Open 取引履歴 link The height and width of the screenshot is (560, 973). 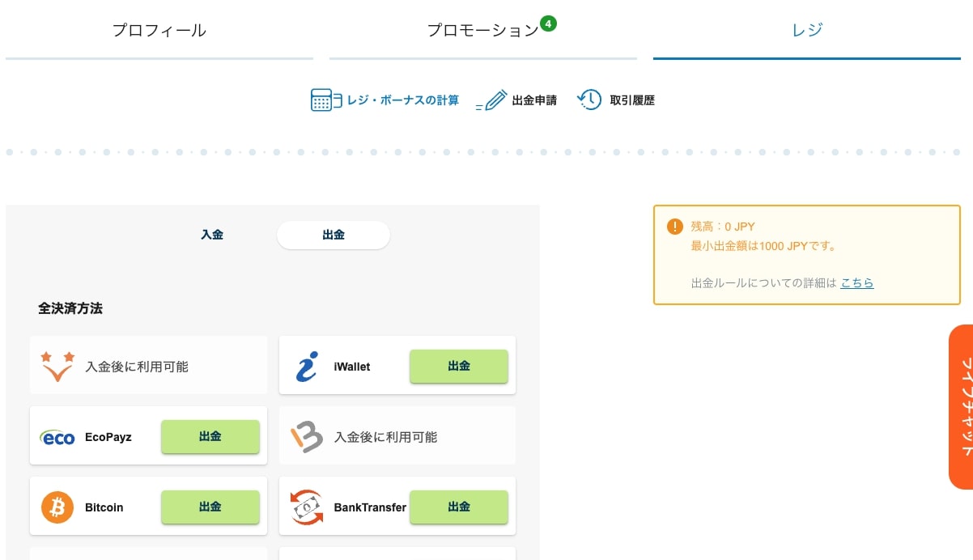click(632, 100)
